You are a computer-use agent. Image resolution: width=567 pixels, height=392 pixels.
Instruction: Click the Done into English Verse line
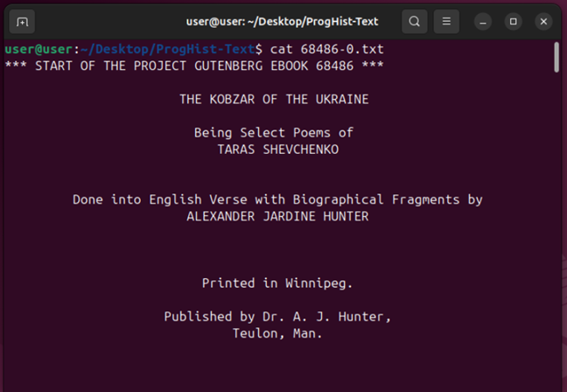pos(277,199)
